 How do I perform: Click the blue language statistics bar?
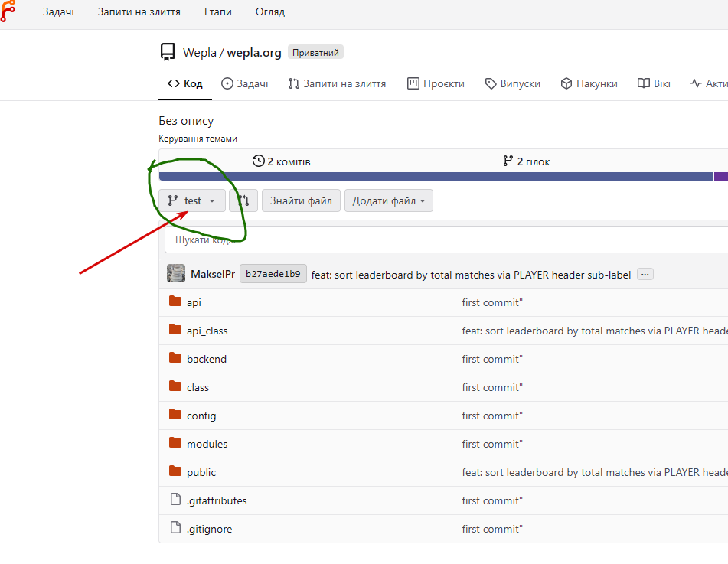[x=436, y=177]
